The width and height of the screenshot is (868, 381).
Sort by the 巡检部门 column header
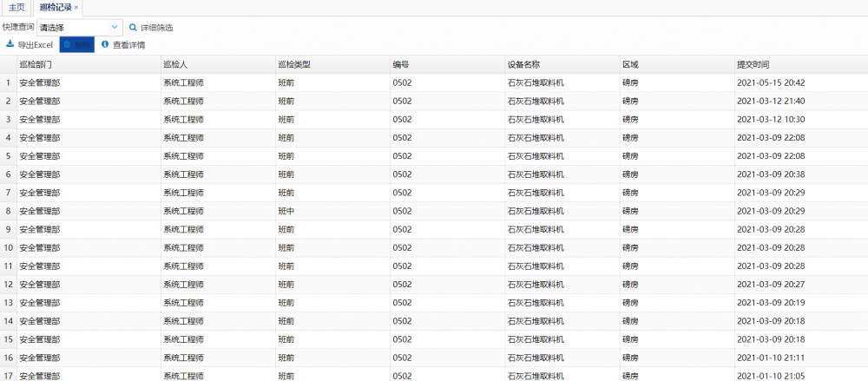tap(89, 64)
